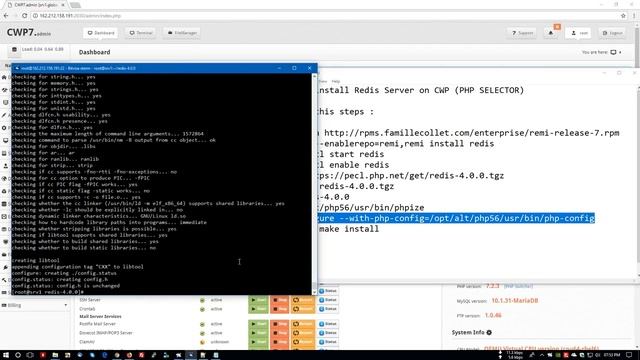Image resolution: width=640 pixels, height=360 pixels.
Task: Click Status for ClamAV
Action: click(327, 342)
